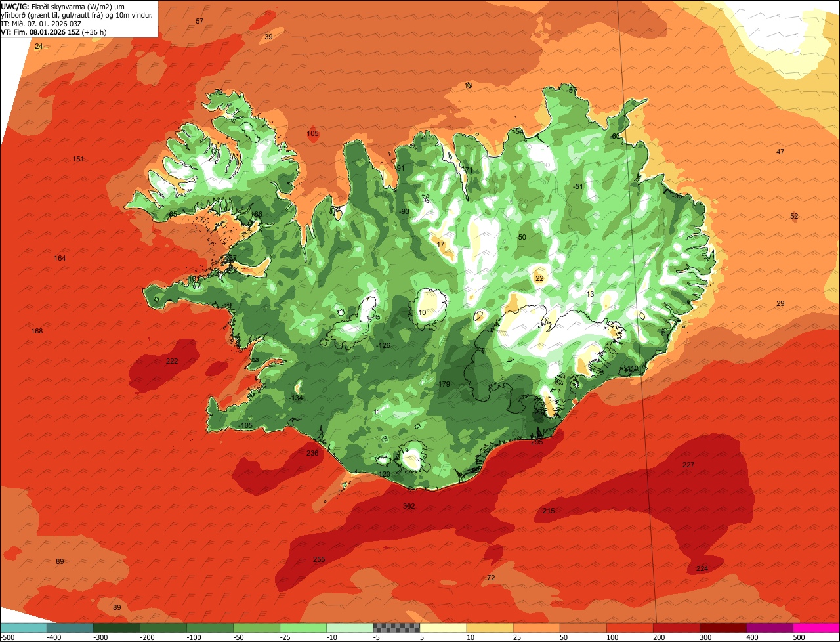Click the inland value -134 in the southwest
Image resolution: width=840 pixels, height=642 pixels.
click(297, 398)
